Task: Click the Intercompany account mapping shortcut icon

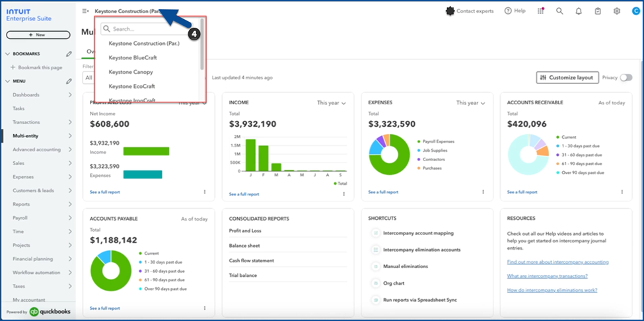Action: [x=375, y=232]
